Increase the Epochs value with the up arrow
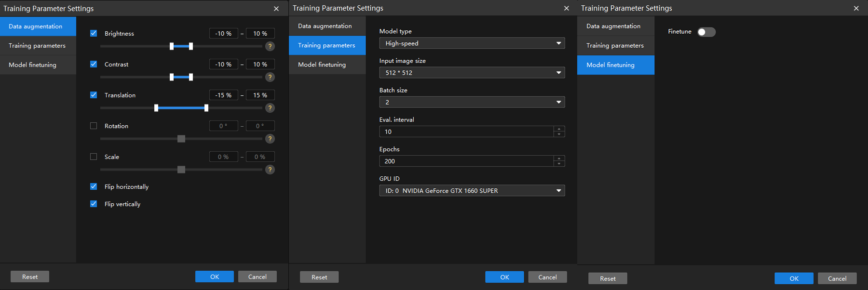The width and height of the screenshot is (868, 290). [x=559, y=158]
